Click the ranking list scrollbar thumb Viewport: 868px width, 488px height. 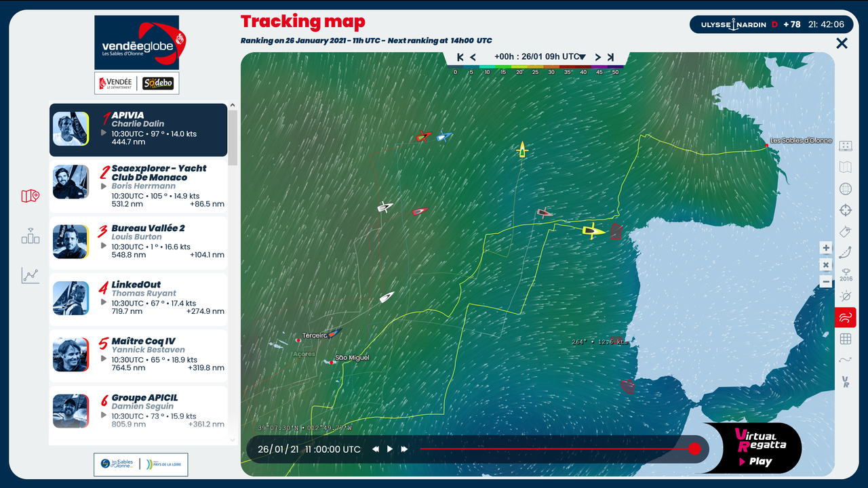pos(233,138)
